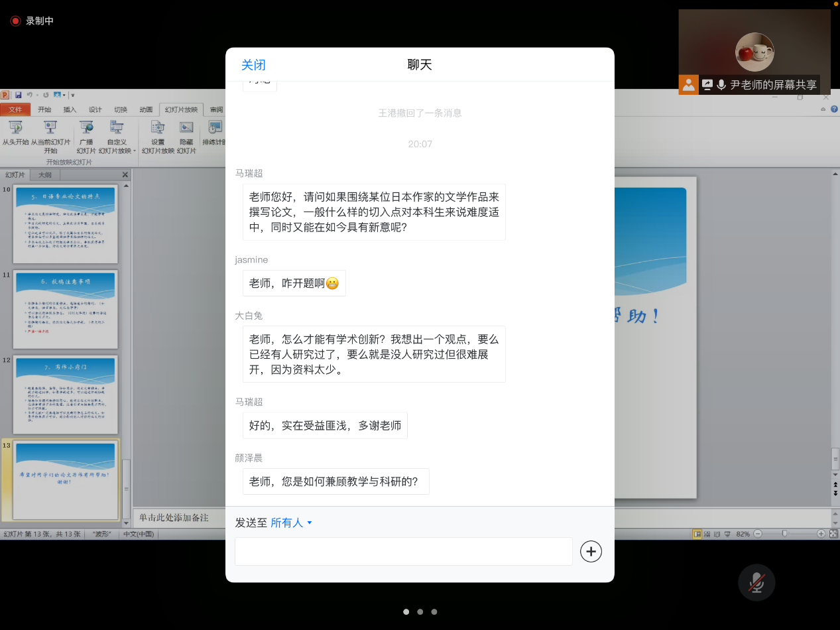The image size is (840, 630).
Task: Close the chat with 关闭
Action: [x=253, y=64]
